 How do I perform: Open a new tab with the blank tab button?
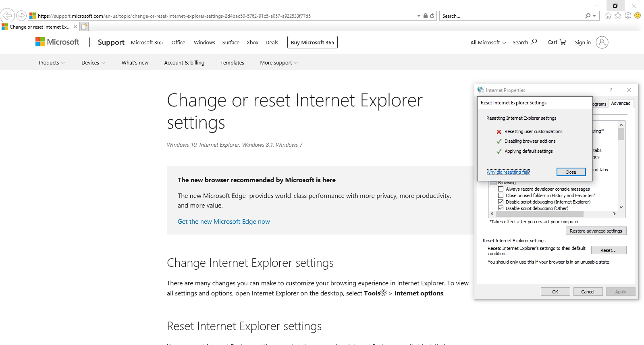tap(84, 27)
